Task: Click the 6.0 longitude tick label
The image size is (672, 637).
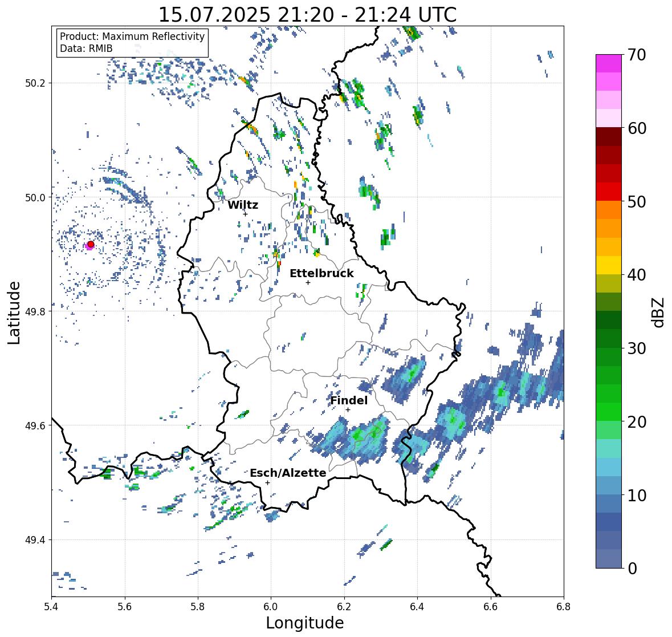Action: 271,607
